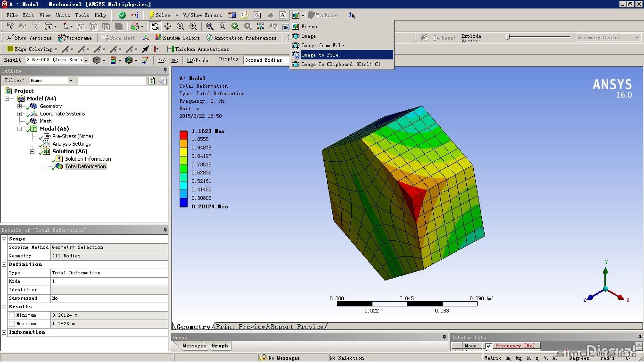Choose Image To Clipboard (Ctrl+ C) option
644x362 pixels.
coord(342,64)
